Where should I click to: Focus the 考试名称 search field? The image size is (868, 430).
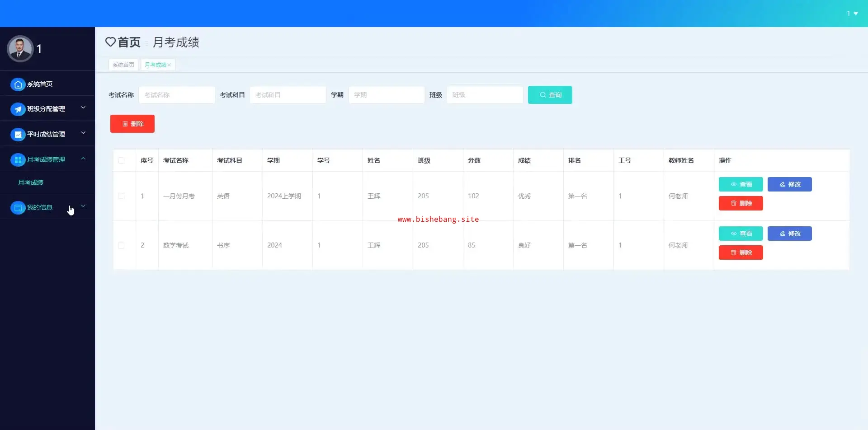(177, 95)
